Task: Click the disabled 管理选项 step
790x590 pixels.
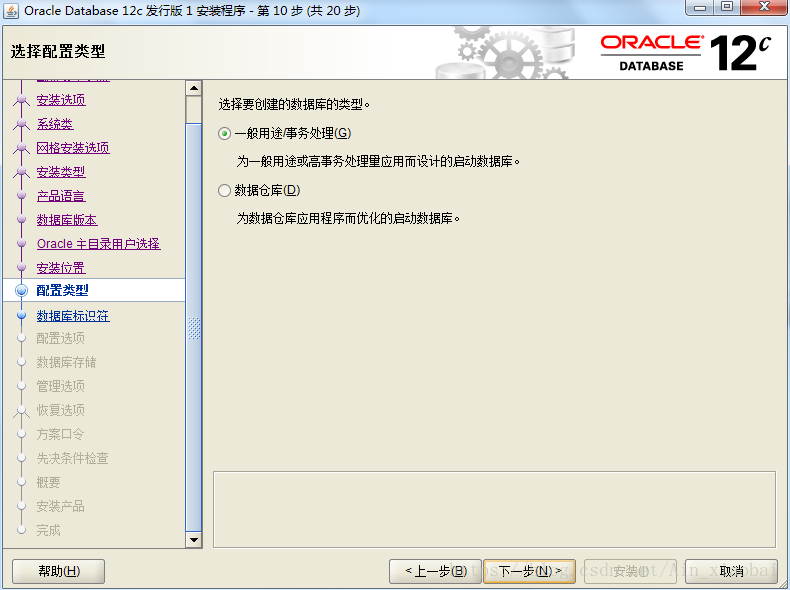Action: click(x=60, y=386)
